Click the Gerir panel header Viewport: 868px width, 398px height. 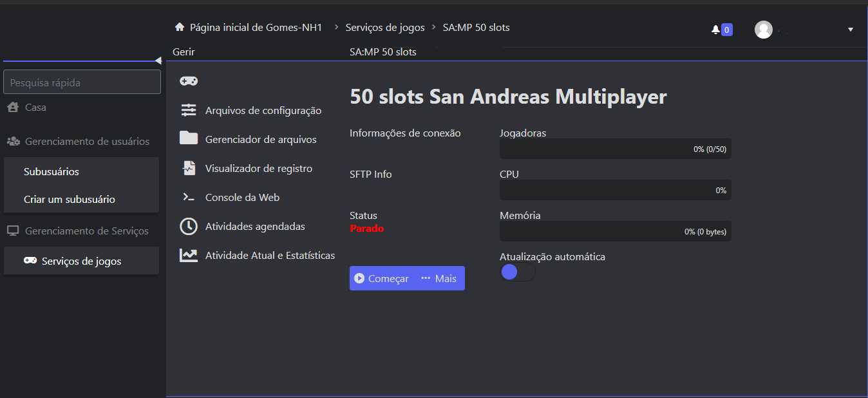click(184, 52)
